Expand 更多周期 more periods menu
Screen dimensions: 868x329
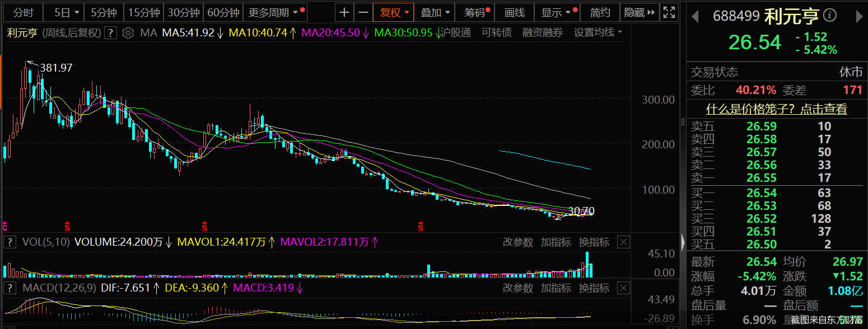[x=274, y=12]
